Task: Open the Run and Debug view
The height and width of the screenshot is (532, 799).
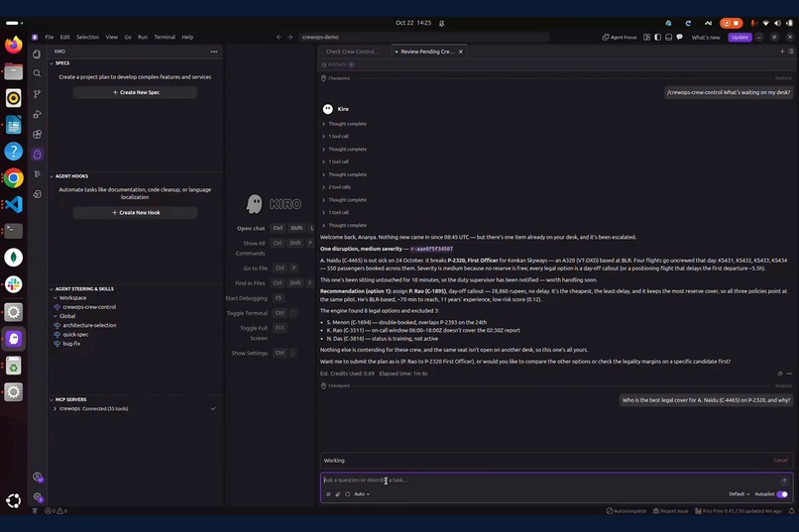Action: (37, 114)
